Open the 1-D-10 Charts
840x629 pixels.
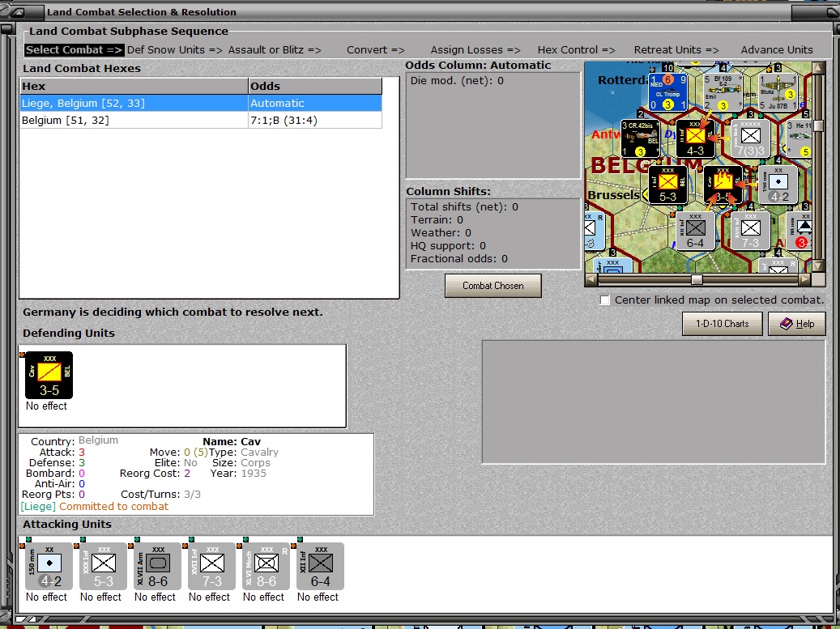click(x=723, y=324)
